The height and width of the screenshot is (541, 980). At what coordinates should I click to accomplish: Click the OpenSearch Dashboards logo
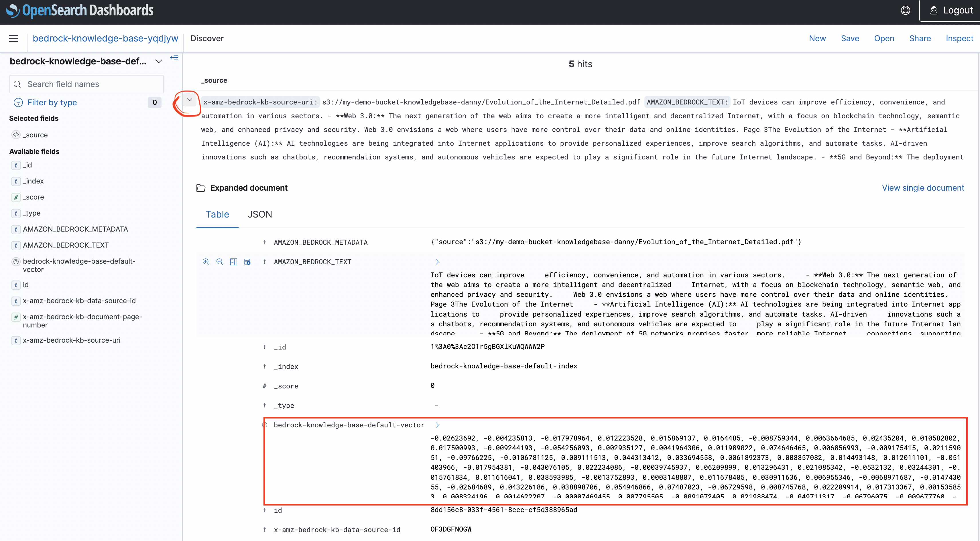80,10
